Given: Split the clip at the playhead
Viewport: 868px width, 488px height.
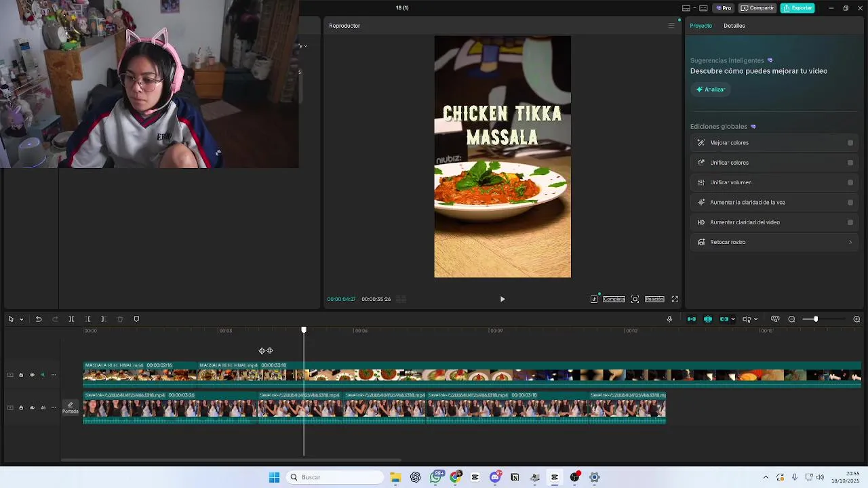Looking at the screenshot, I should 71,319.
